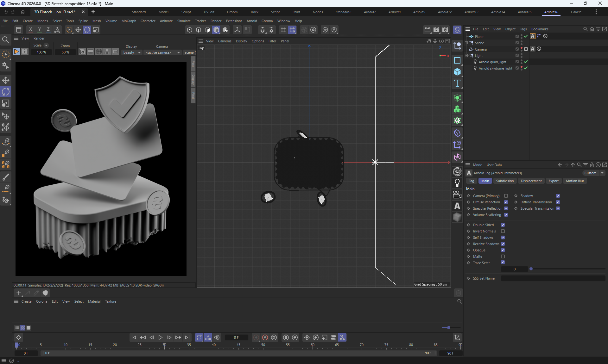Click the Scale tool icon
This screenshot has height=364, width=608.
(x=6, y=103)
